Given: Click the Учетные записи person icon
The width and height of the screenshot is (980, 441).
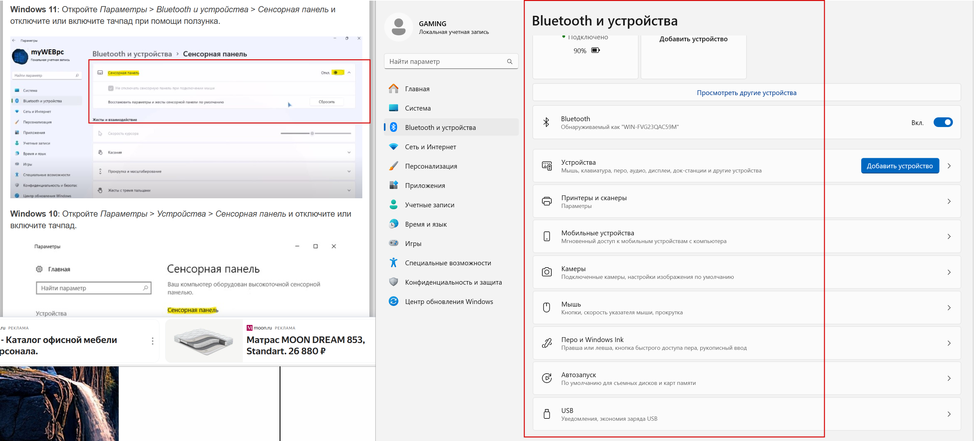Looking at the screenshot, I should click(x=393, y=204).
